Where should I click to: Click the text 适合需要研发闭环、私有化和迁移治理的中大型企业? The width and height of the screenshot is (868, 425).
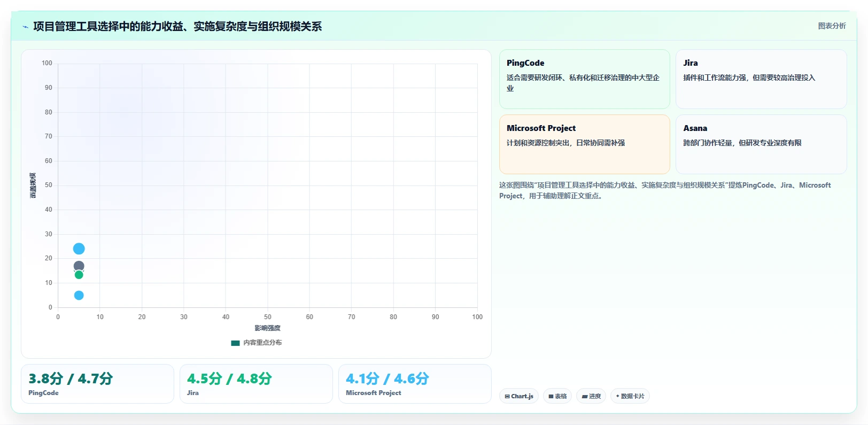click(x=583, y=83)
